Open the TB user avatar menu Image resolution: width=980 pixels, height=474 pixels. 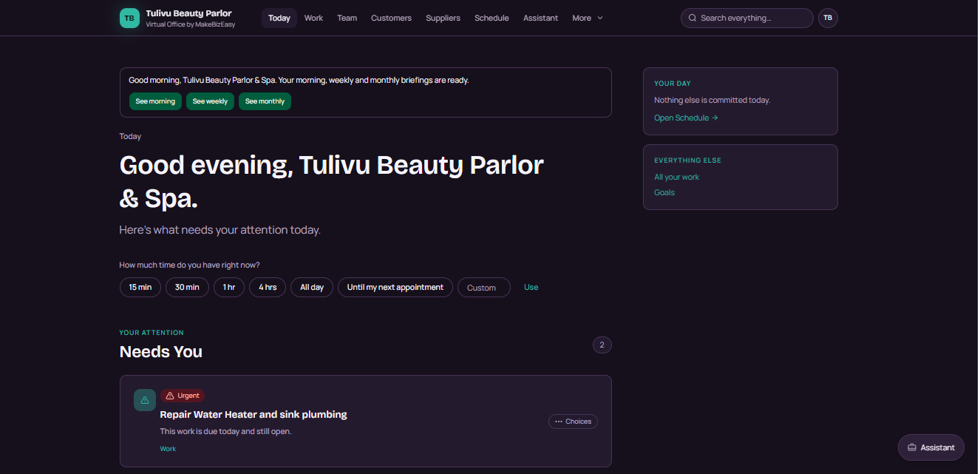[828, 18]
